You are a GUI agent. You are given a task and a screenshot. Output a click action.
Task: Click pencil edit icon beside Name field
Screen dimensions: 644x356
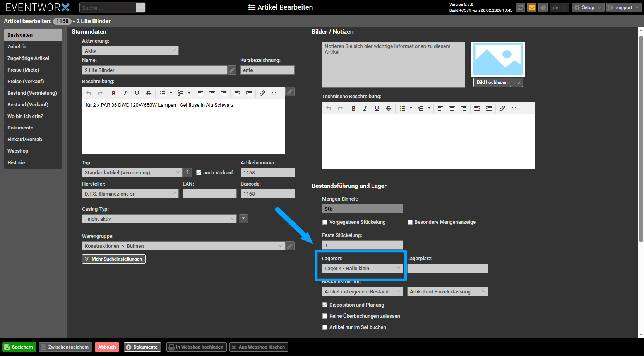click(x=232, y=70)
